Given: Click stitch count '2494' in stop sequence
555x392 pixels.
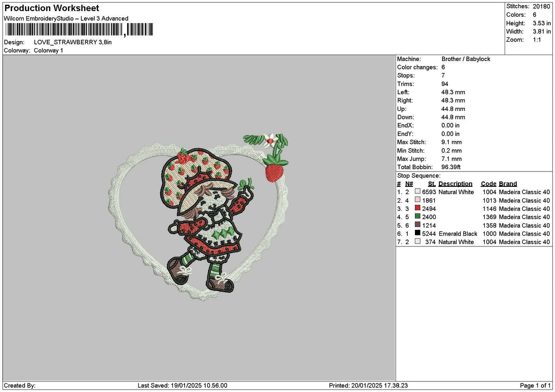Looking at the screenshot, I should [429, 208].
